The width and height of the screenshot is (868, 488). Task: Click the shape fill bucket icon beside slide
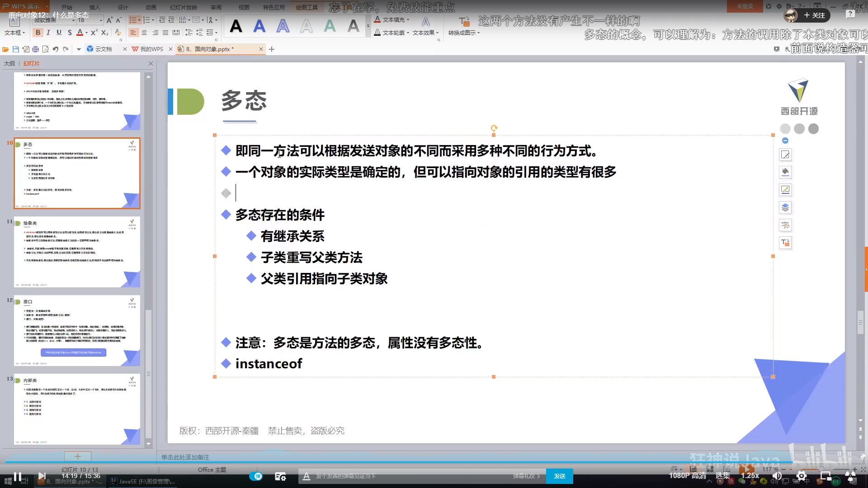785,172
